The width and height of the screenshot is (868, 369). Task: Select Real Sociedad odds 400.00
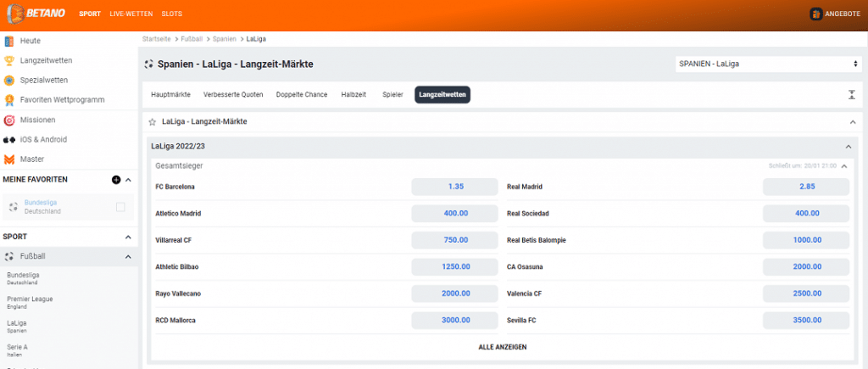tap(806, 213)
